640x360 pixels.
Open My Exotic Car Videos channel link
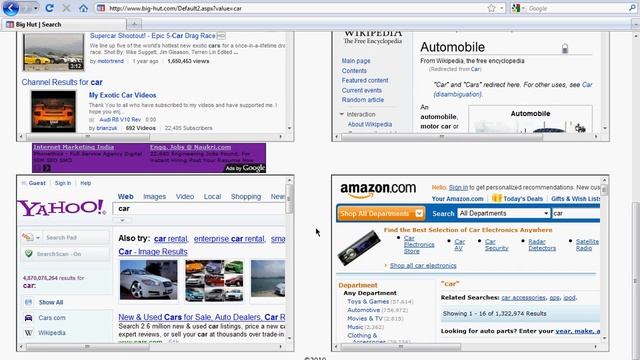pos(122,95)
